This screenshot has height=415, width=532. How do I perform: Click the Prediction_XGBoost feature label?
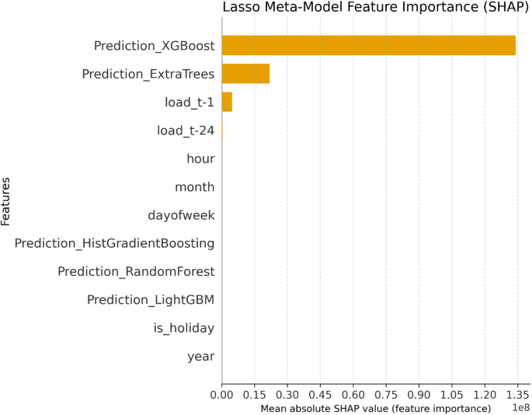click(x=154, y=46)
